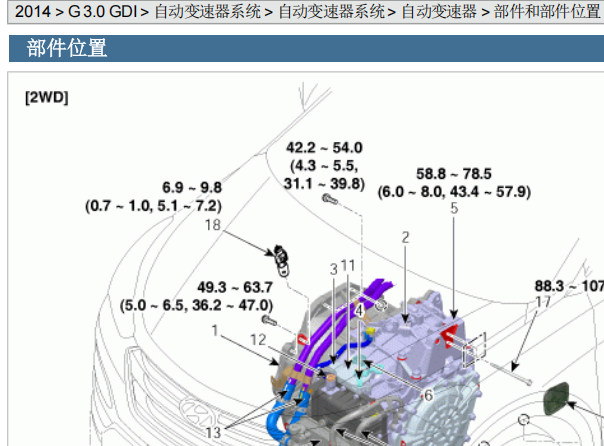
Task: Click callout number 6 in the diagram
Action: (428, 395)
